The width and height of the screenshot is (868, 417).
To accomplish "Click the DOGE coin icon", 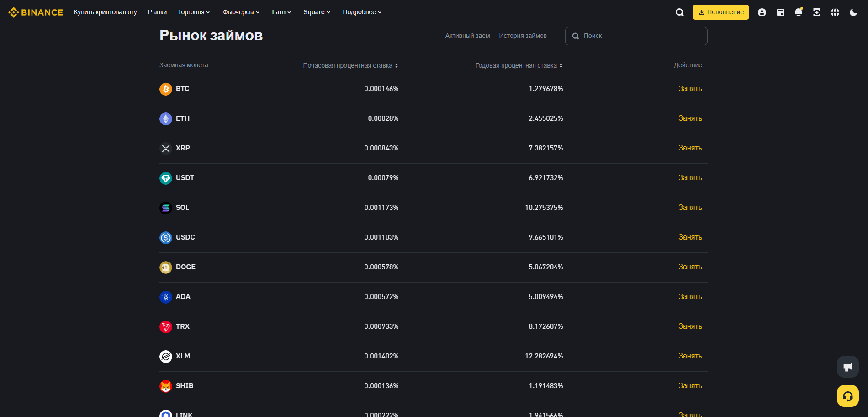I will click(166, 267).
